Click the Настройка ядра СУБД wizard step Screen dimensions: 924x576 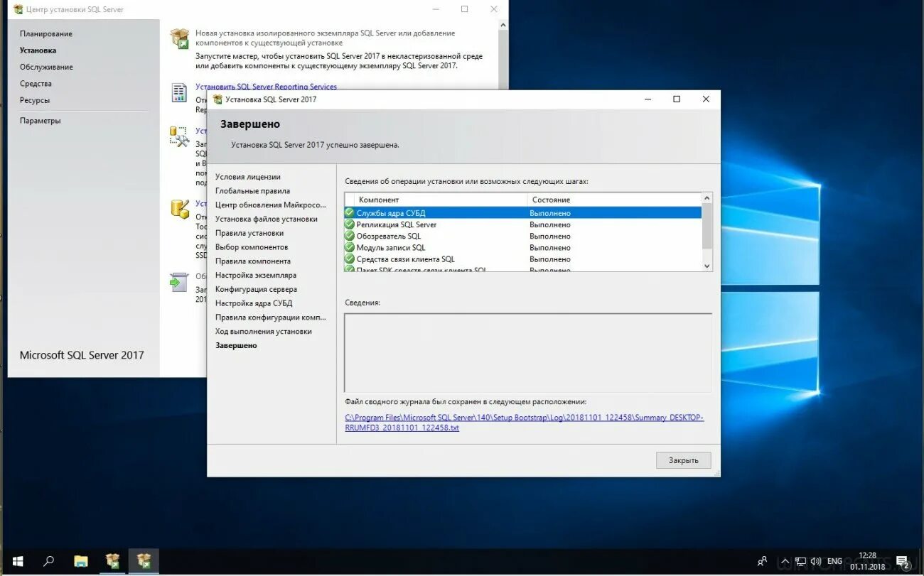[x=254, y=303]
